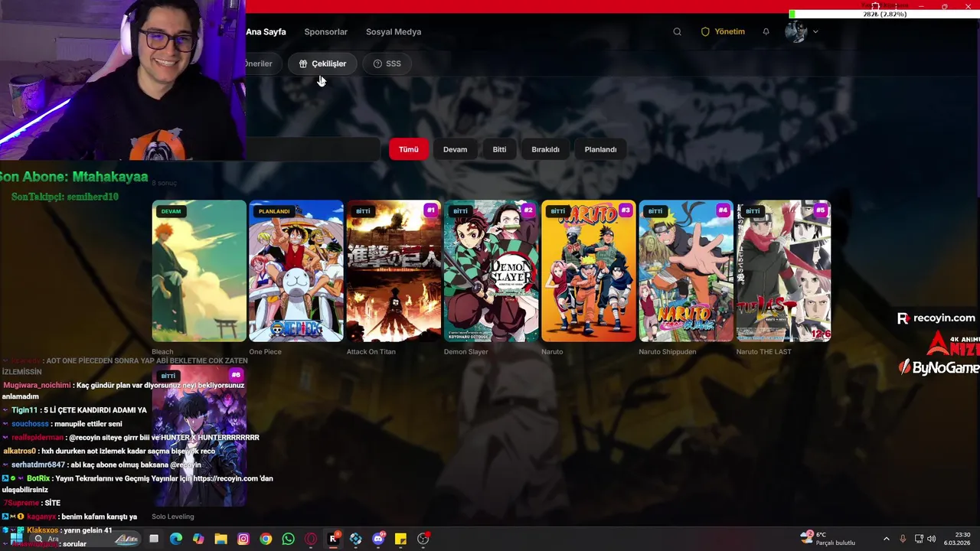Filter list by Bitti
The height and width of the screenshot is (551, 980).
pyautogui.click(x=499, y=149)
